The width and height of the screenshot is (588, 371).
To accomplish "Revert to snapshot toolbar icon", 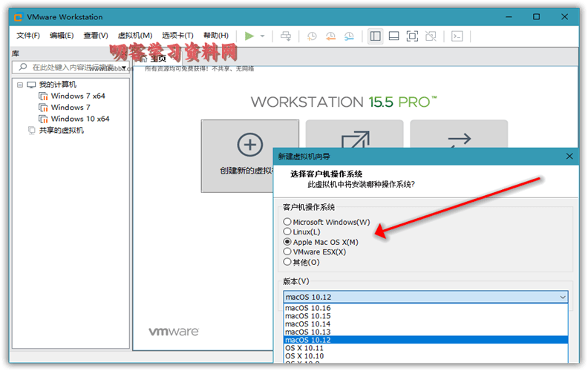I will [330, 36].
